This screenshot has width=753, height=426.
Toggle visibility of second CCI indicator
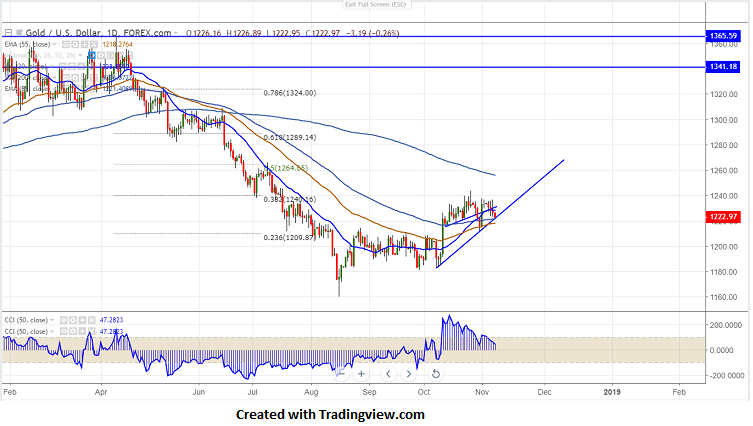[x=63, y=331]
